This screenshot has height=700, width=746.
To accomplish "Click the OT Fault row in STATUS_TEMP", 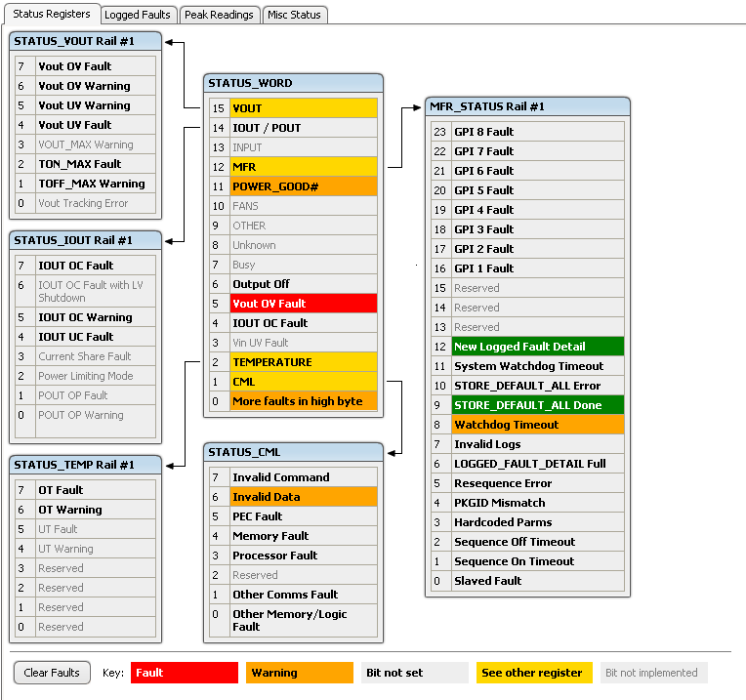I will 95,490.
